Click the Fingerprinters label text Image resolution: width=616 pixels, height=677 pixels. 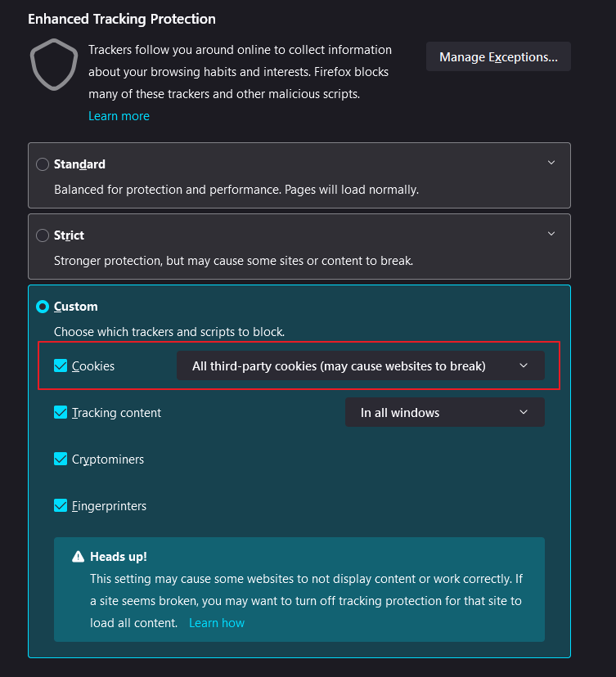(x=109, y=506)
